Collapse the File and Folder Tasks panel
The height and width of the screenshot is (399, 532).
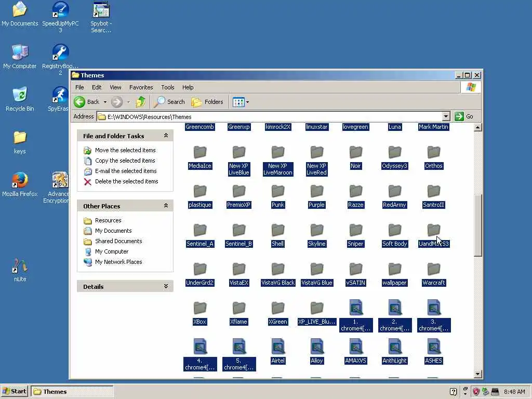click(x=166, y=136)
